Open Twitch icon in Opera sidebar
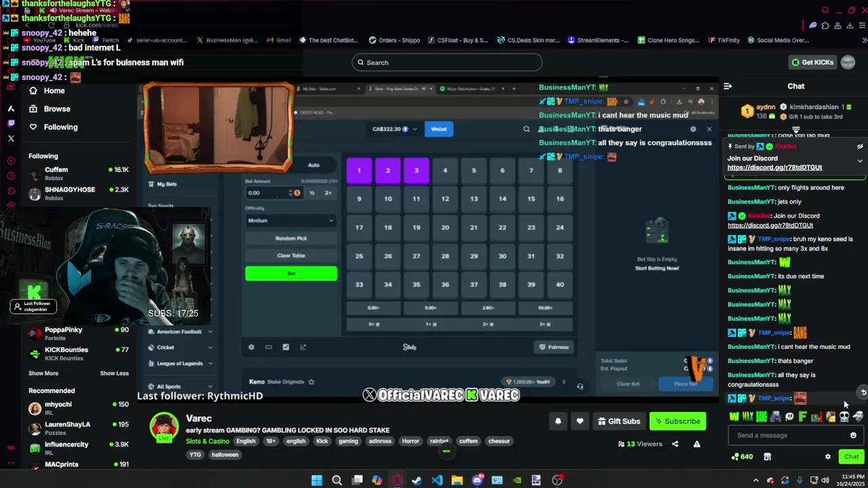868x488 pixels. point(11,123)
